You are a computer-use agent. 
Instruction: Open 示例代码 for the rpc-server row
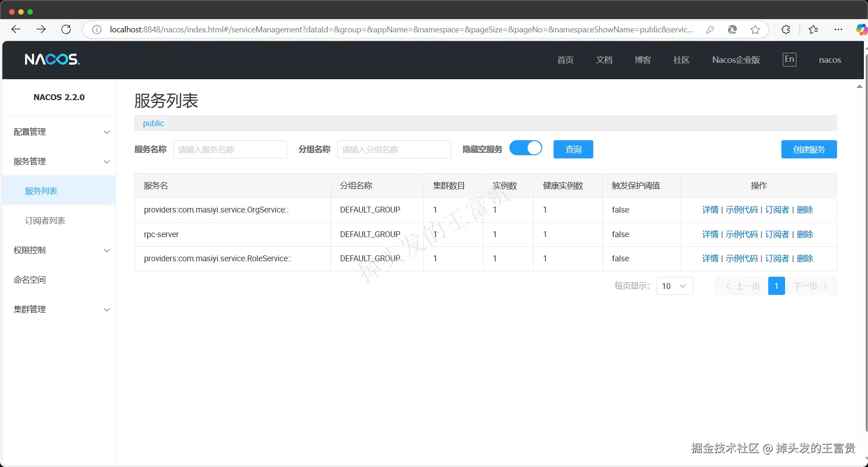point(742,234)
